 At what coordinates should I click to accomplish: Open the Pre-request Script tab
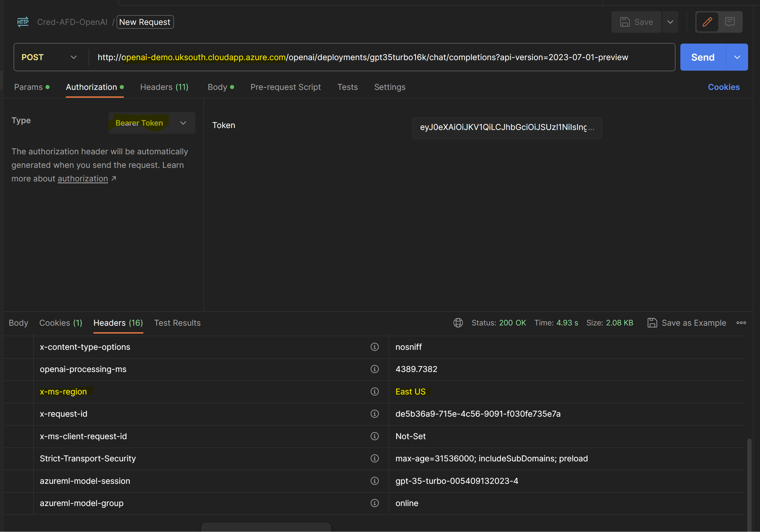tap(285, 87)
